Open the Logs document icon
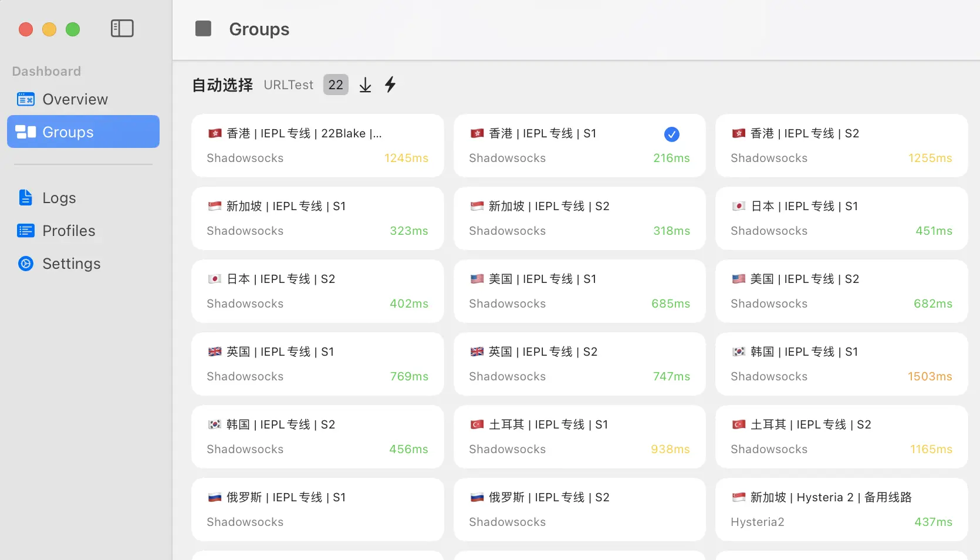The image size is (980, 560). point(25,198)
